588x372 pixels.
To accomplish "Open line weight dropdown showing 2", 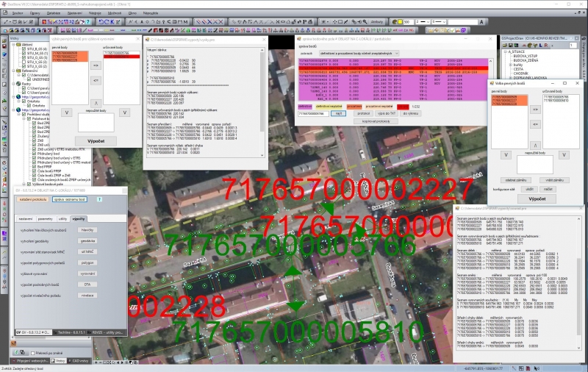I will pos(422,22).
